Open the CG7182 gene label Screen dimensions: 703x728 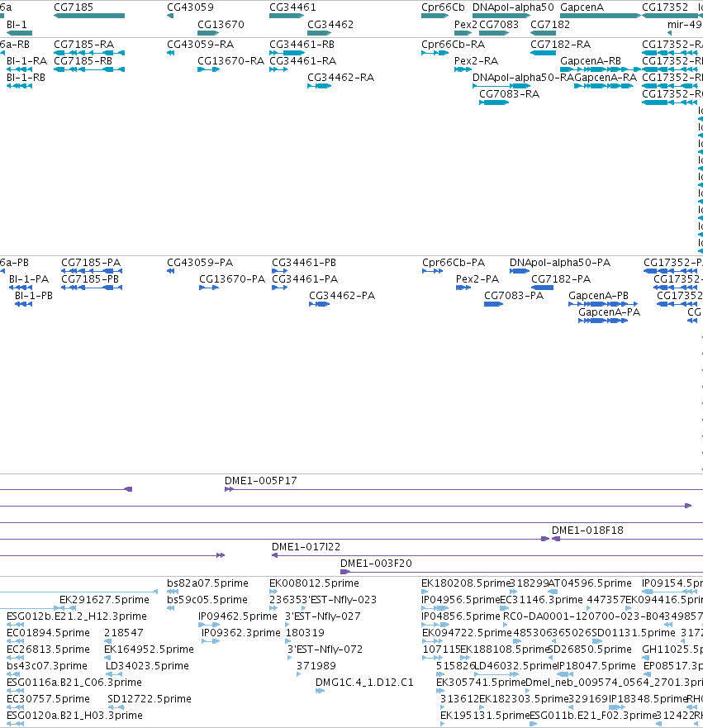click(550, 25)
